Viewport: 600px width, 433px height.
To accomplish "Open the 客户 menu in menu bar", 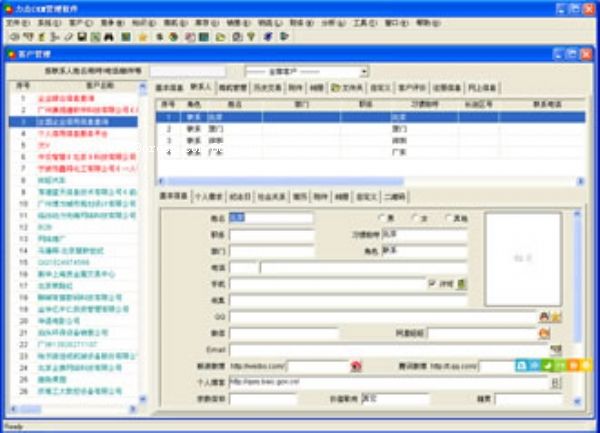I will coord(77,21).
